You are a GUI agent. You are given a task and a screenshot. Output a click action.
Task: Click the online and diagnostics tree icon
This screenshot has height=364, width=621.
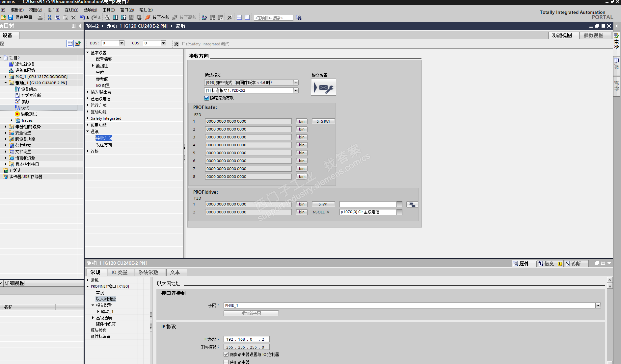click(x=17, y=95)
